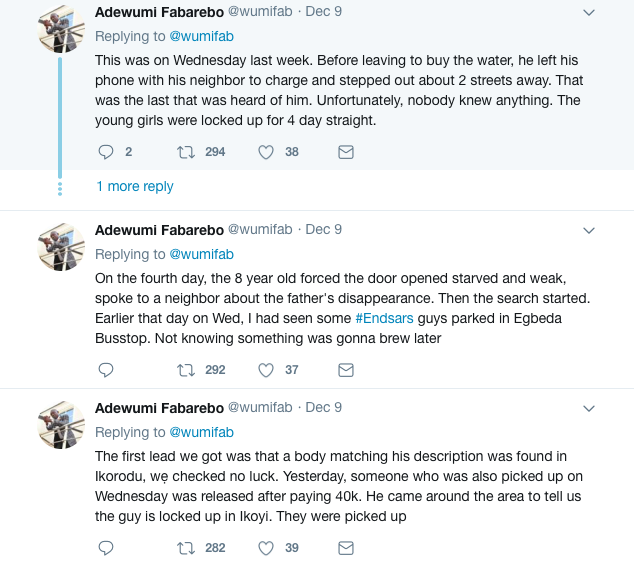Open the first tweet's more-options chevron
The height and width of the screenshot is (564, 634).
589,12
